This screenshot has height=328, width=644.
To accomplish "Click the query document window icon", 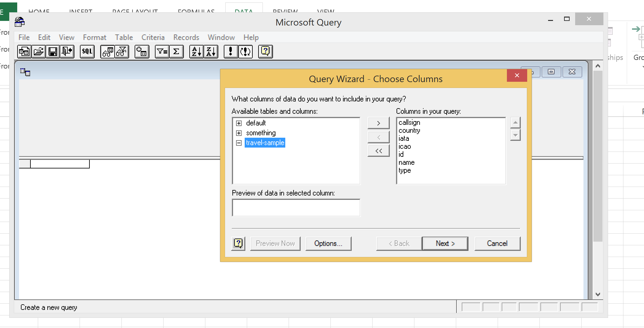I will coord(25,72).
